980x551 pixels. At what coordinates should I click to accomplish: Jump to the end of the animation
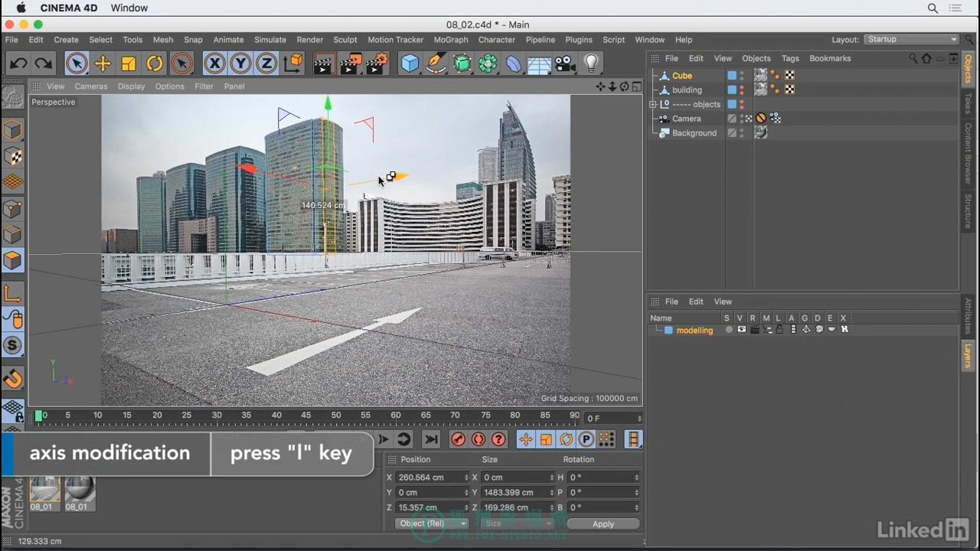[x=431, y=439]
